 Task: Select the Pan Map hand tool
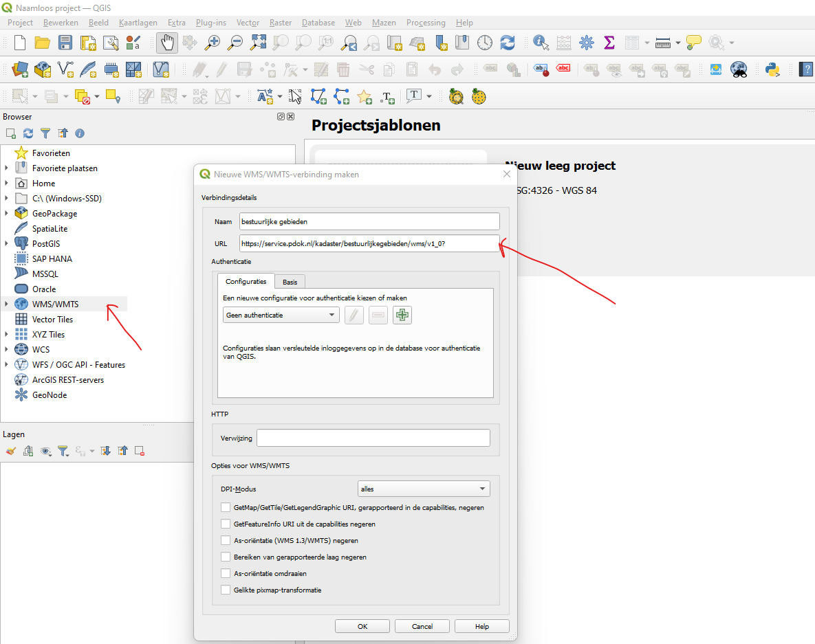tap(167, 43)
